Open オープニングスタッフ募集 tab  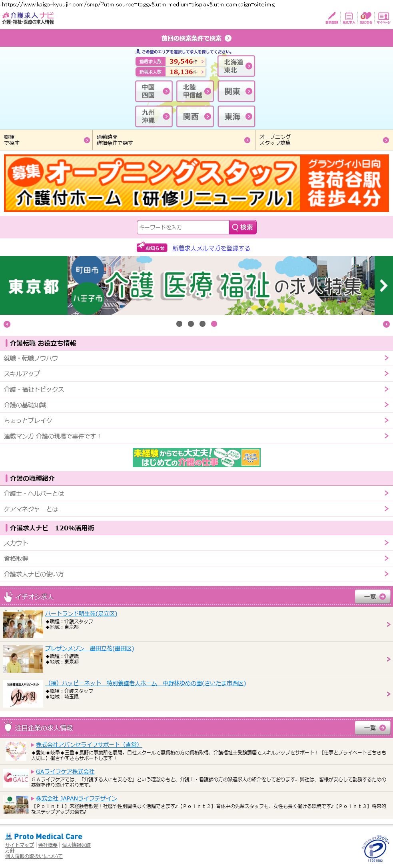(324, 140)
